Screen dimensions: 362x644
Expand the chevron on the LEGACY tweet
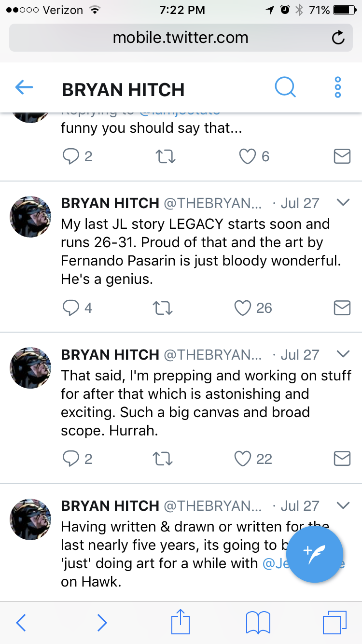(x=343, y=203)
